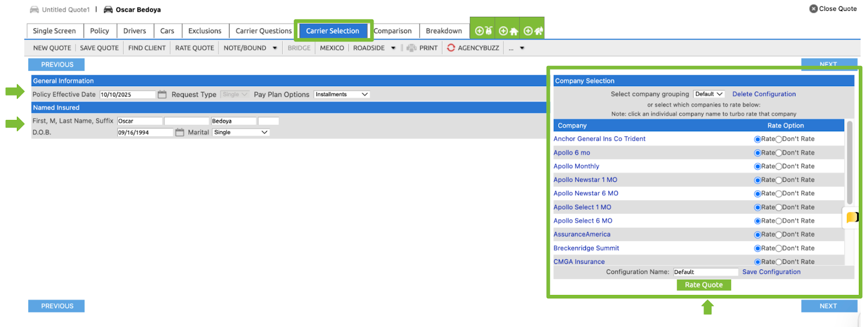Viewport: 868px width, 327px height.
Task: Open the Policy Effective Date calendar picker
Action: [162, 94]
